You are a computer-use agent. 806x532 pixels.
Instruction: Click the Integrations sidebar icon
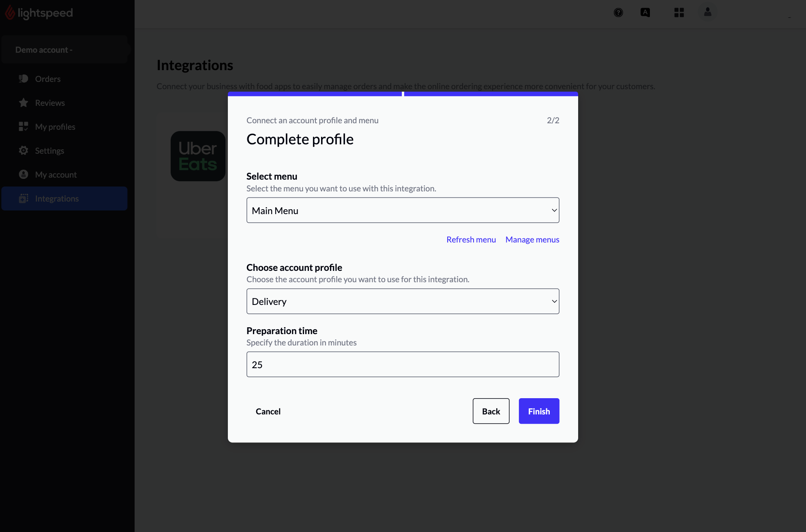click(x=23, y=198)
